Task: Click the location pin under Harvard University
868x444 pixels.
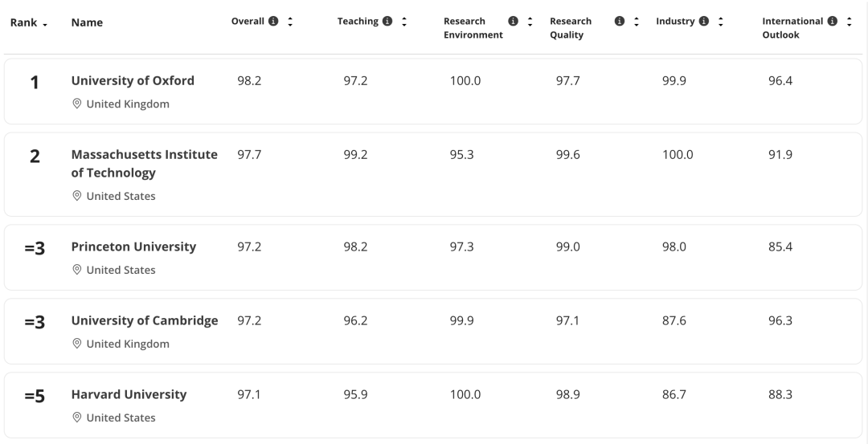Action: click(77, 418)
